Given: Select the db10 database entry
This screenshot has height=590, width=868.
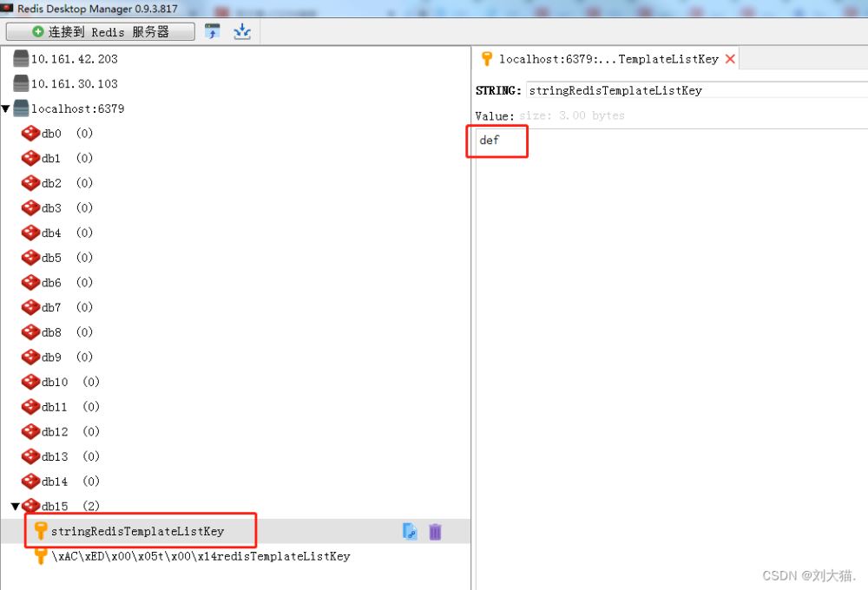Looking at the screenshot, I should pyautogui.click(x=55, y=382).
